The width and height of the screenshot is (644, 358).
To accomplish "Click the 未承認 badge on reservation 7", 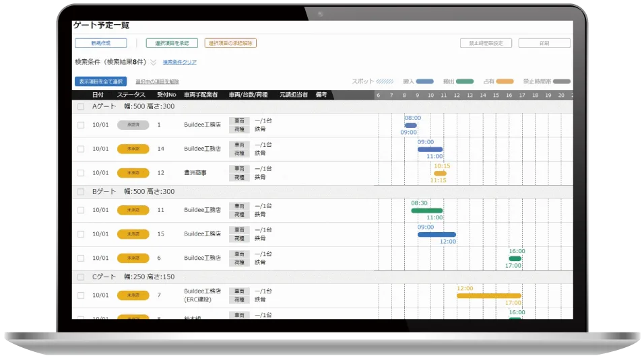I will coord(133,295).
